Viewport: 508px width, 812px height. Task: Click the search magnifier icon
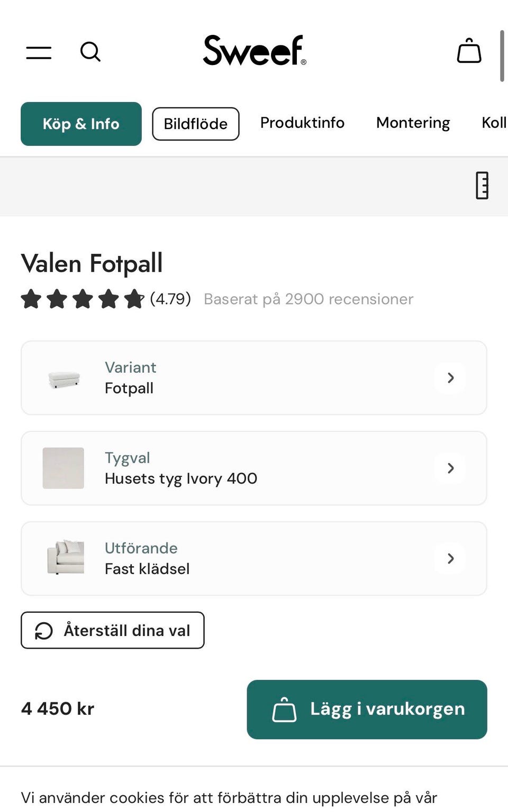(90, 52)
